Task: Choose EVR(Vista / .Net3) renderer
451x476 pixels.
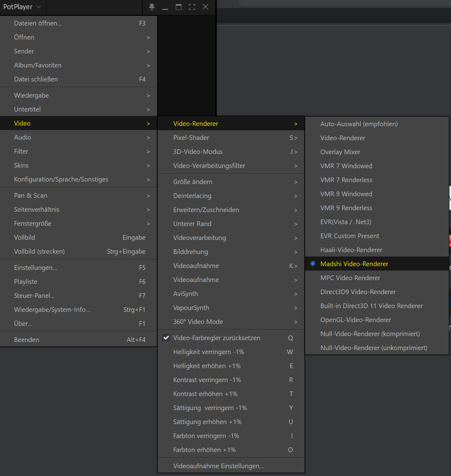Action: click(x=377, y=222)
